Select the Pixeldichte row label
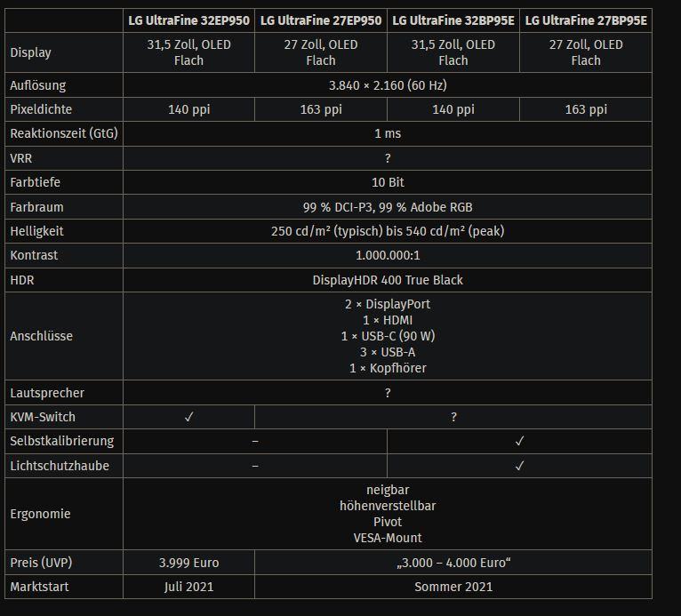681x616 pixels. pyautogui.click(x=41, y=109)
